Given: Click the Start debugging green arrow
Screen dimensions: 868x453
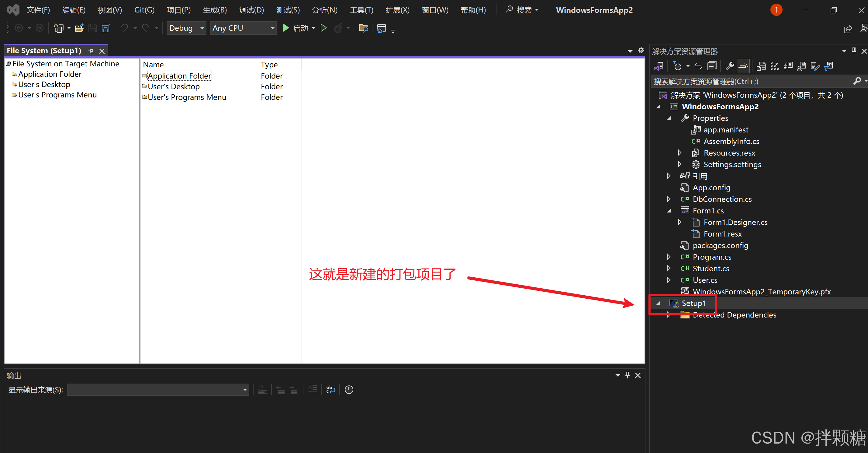Looking at the screenshot, I should pos(285,28).
